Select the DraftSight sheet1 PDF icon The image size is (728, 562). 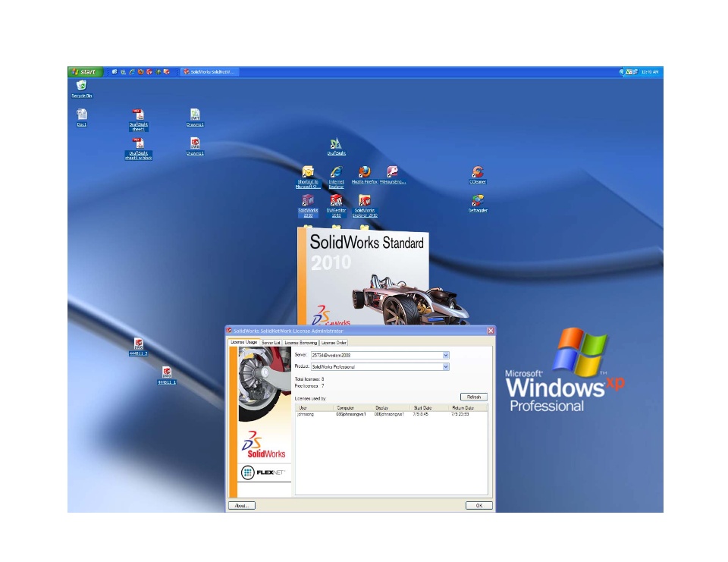pyautogui.click(x=138, y=120)
